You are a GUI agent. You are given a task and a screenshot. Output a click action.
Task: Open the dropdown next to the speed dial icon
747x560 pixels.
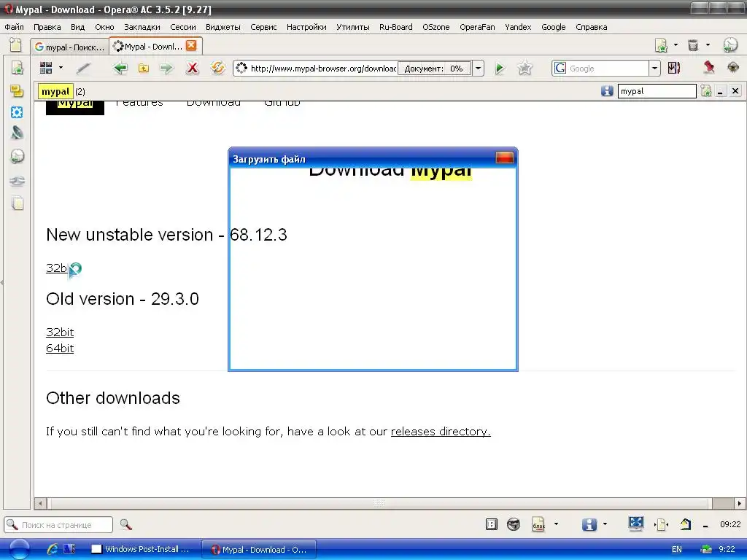coord(61,68)
